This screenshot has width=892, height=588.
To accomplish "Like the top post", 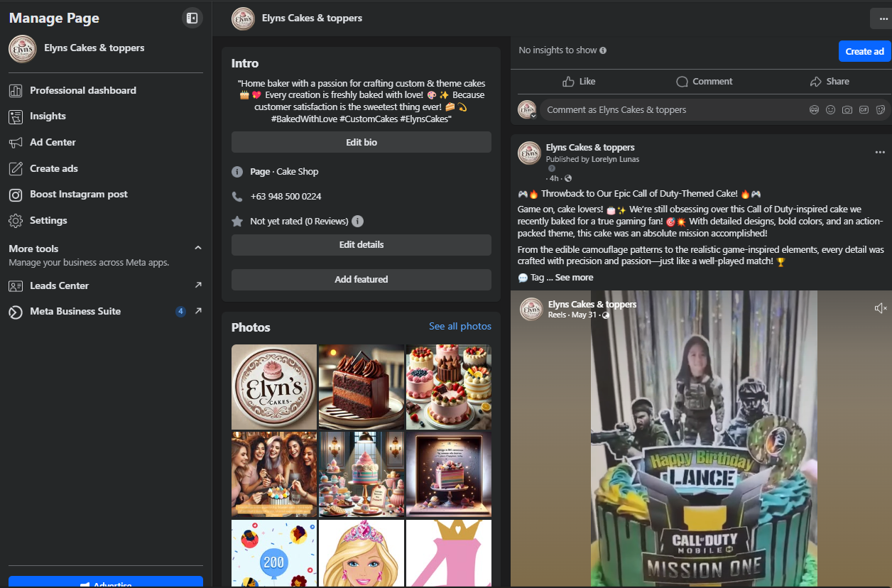I will [x=579, y=82].
